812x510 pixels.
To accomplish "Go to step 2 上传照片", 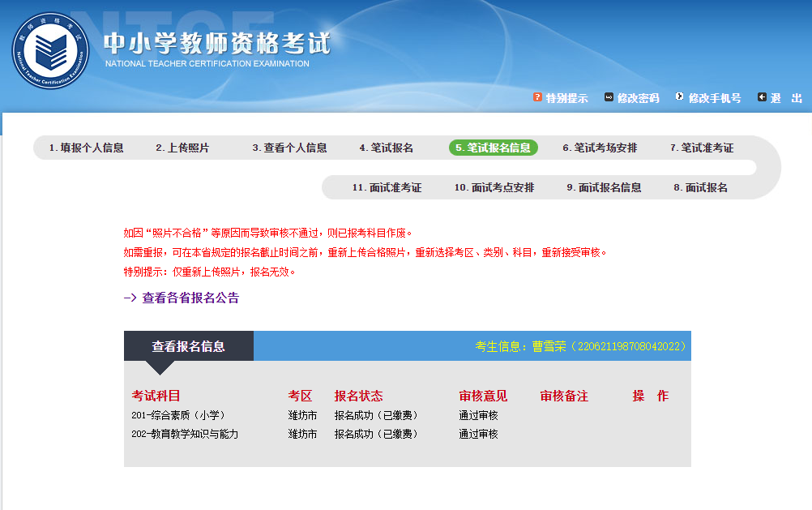I will (x=182, y=148).
